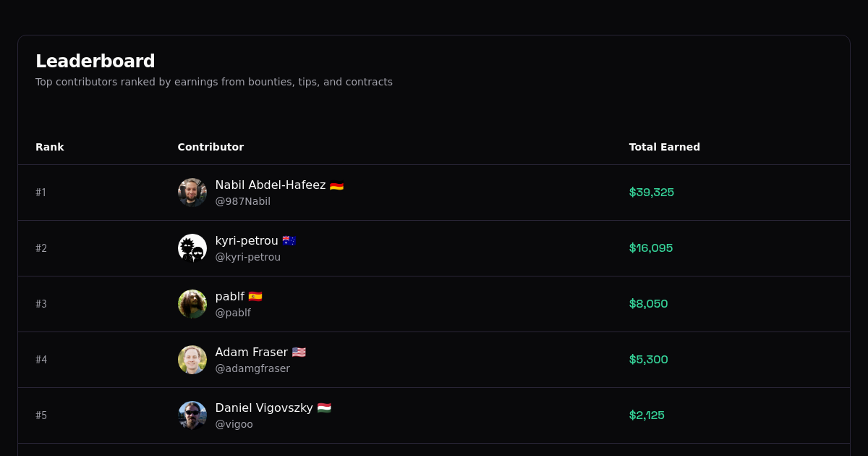
Task: Open the @987Nabil profile handle
Action: [243, 201]
